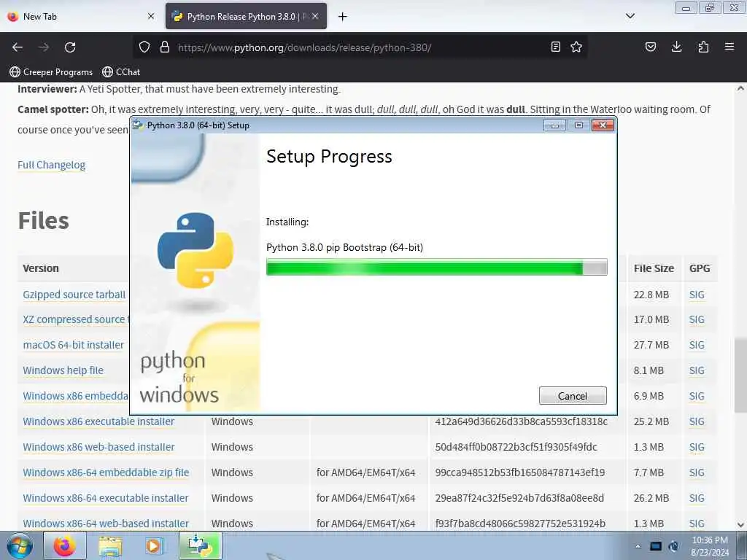Viewport: 747px width, 560px height.
Task: Click the green setup progress bar
Action: pos(436,267)
